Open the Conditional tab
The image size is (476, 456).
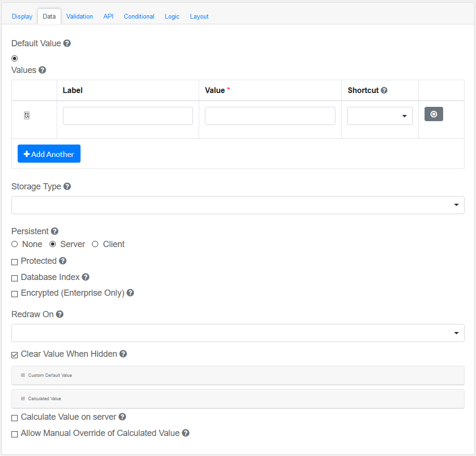click(x=139, y=16)
